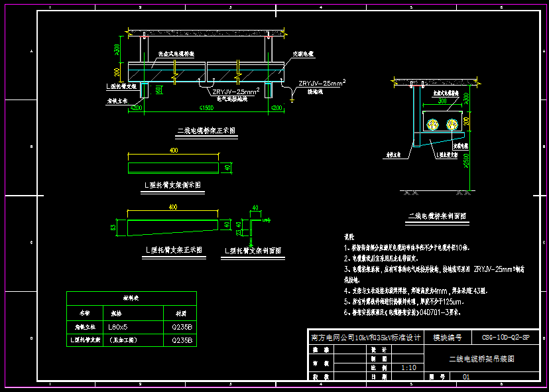Select the view title "L型托臂支架侧示图"
This screenshot has width=549, height=392.
pyautogui.click(x=172, y=185)
